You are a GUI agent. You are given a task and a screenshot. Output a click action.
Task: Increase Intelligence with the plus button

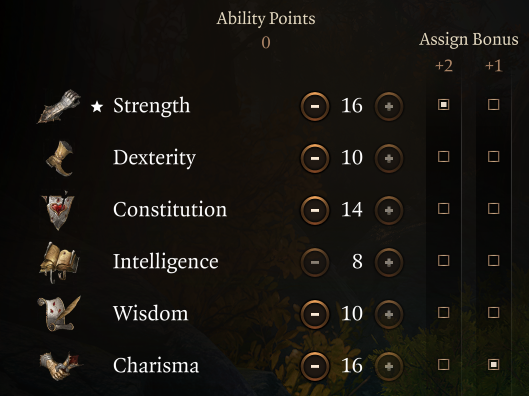click(x=389, y=262)
